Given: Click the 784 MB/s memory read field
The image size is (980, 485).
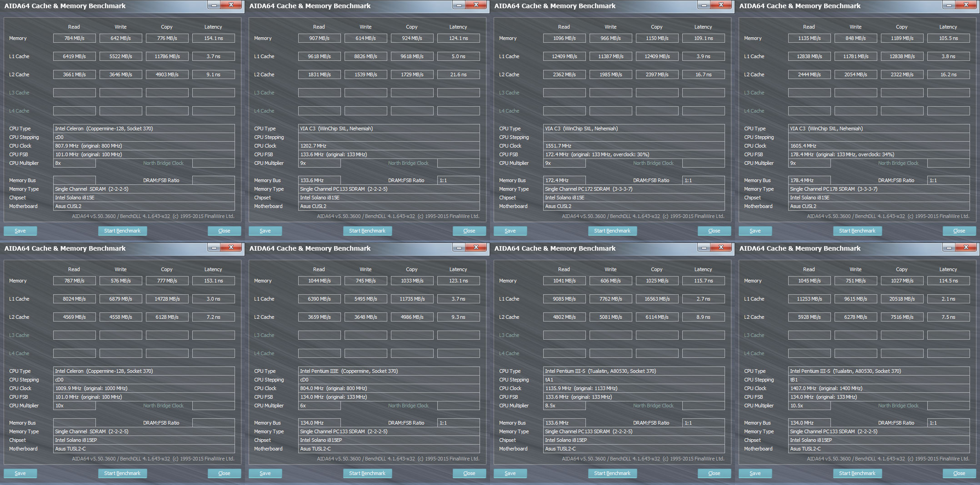Looking at the screenshot, I should coord(74,38).
